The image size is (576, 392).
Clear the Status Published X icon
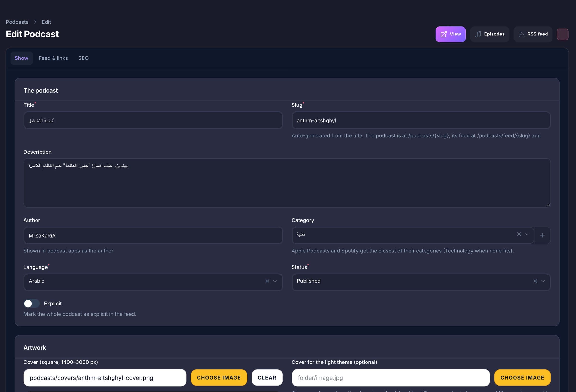tap(535, 281)
